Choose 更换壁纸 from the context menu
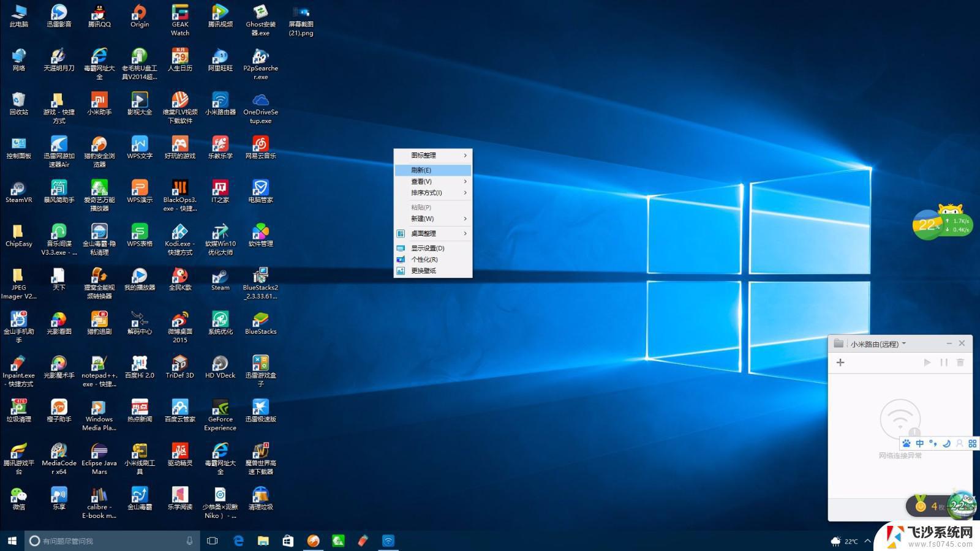This screenshot has height=551, width=980. pos(433,271)
